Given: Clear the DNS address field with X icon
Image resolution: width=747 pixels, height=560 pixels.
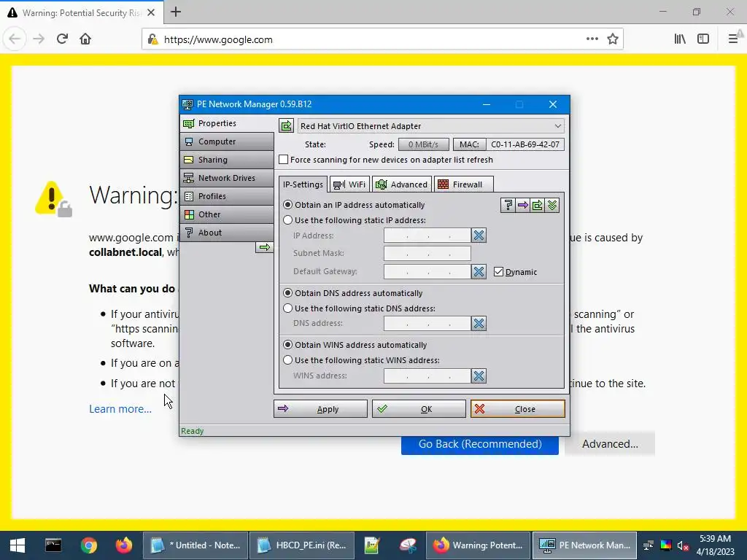Looking at the screenshot, I should (x=479, y=323).
